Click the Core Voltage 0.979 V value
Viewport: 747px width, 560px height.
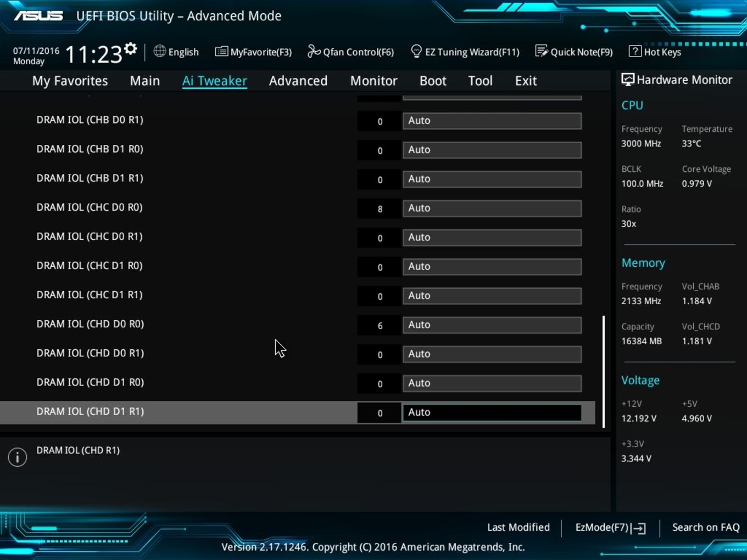pyautogui.click(x=696, y=183)
